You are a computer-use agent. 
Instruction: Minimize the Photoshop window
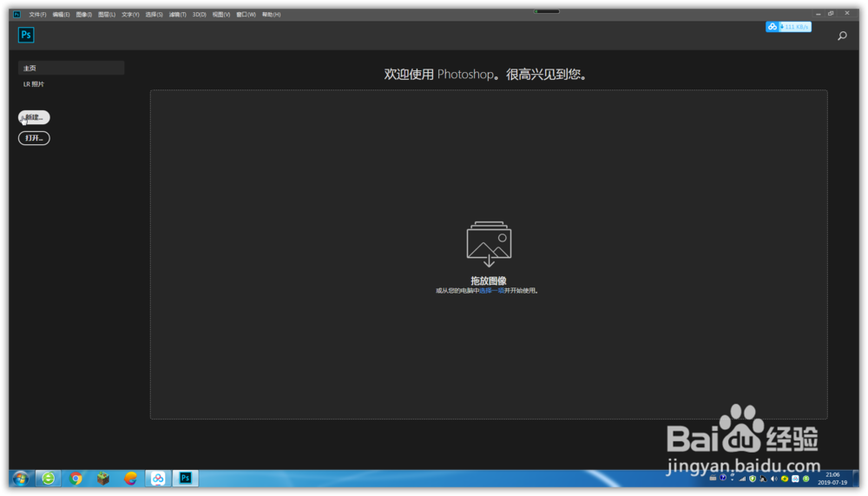click(819, 13)
